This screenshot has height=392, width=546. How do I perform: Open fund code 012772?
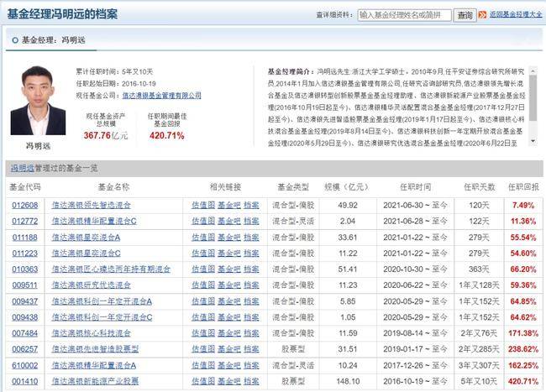pos(24,222)
